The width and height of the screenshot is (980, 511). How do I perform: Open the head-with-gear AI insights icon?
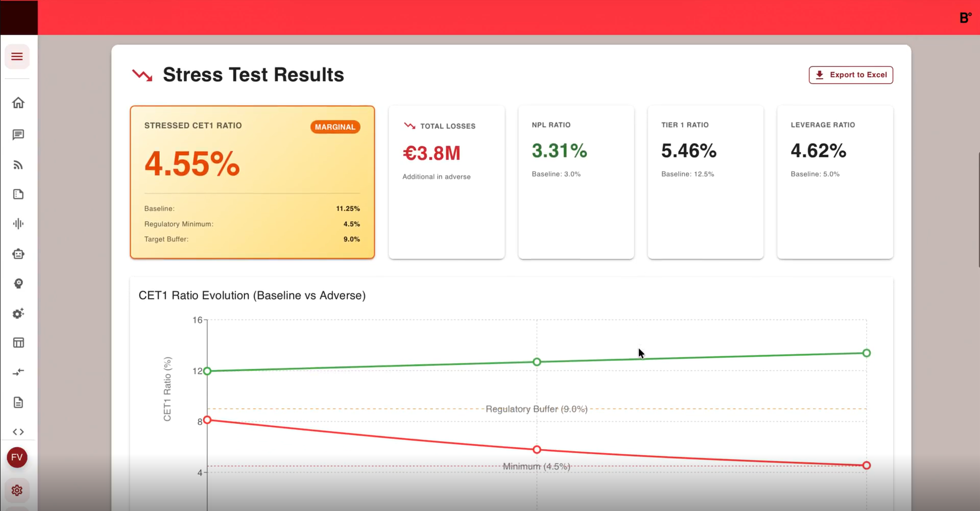[18, 284]
